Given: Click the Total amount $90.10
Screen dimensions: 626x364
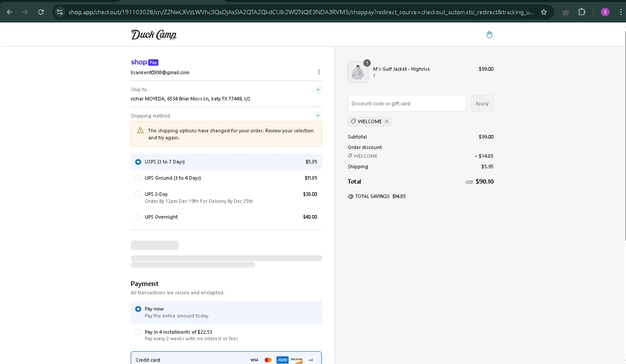Looking at the screenshot, I should point(485,181).
